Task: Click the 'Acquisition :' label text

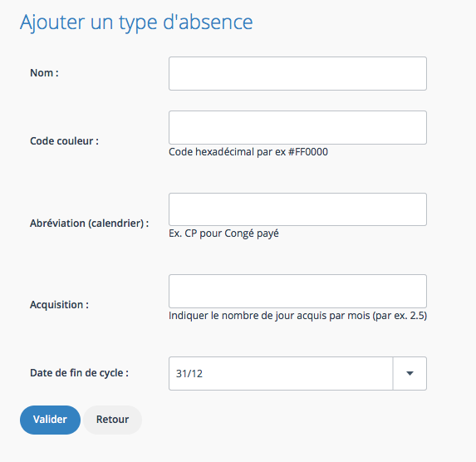Action: 59,305
